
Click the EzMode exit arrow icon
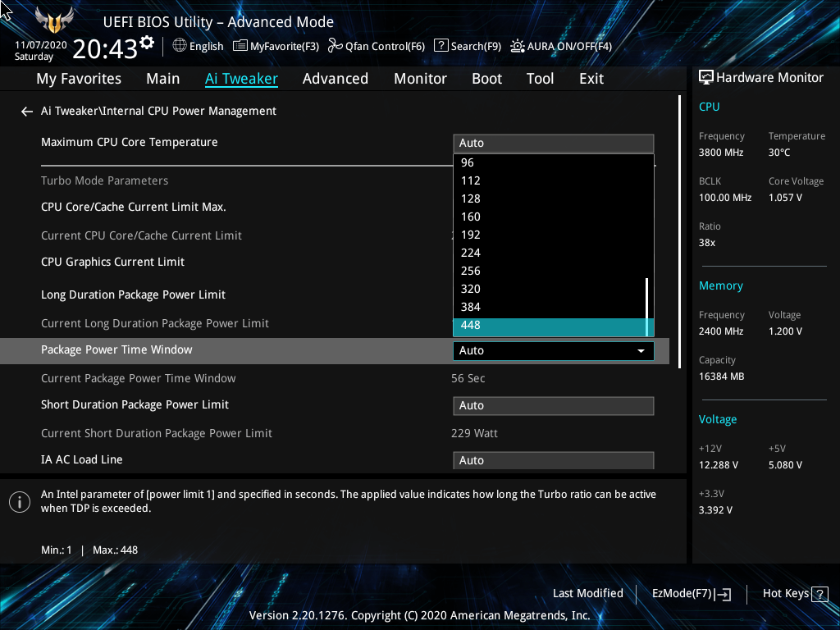[x=723, y=594]
